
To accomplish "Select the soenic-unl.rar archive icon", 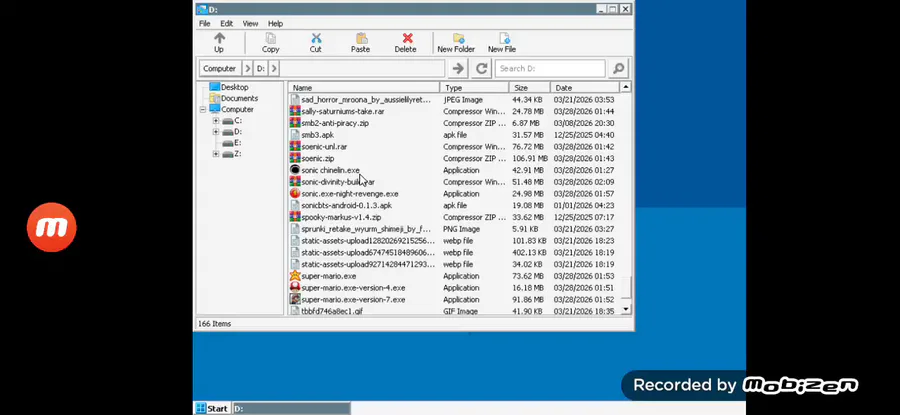I will [x=295, y=146].
